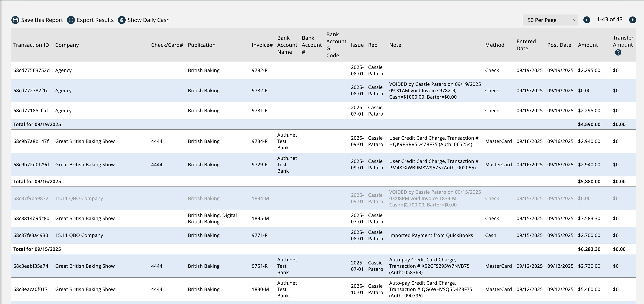Sort by the Publication column header

tap(201, 45)
